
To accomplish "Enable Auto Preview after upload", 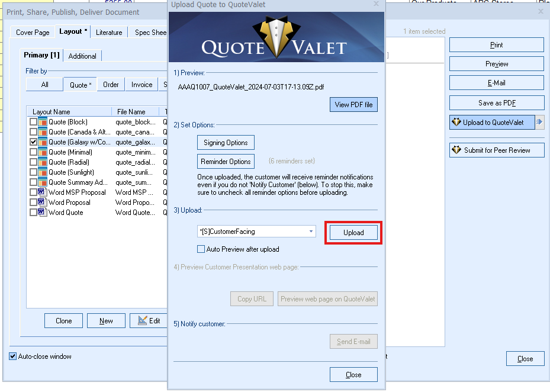I will [201, 249].
